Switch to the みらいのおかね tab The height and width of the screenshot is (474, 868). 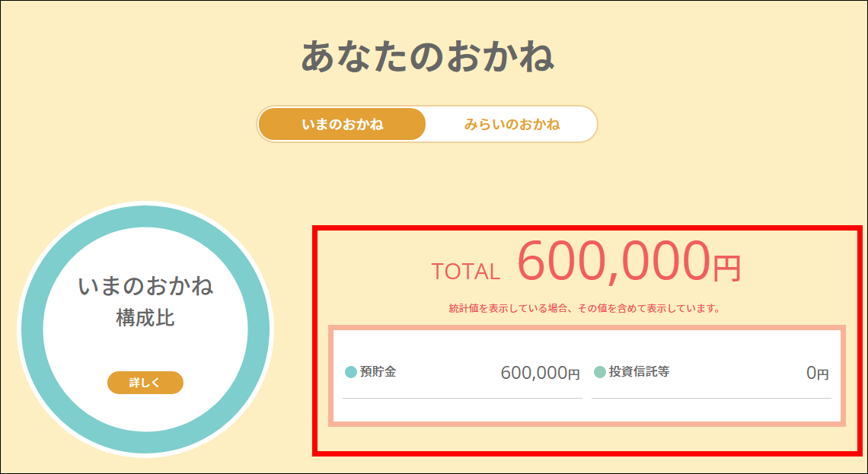click(512, 124)
